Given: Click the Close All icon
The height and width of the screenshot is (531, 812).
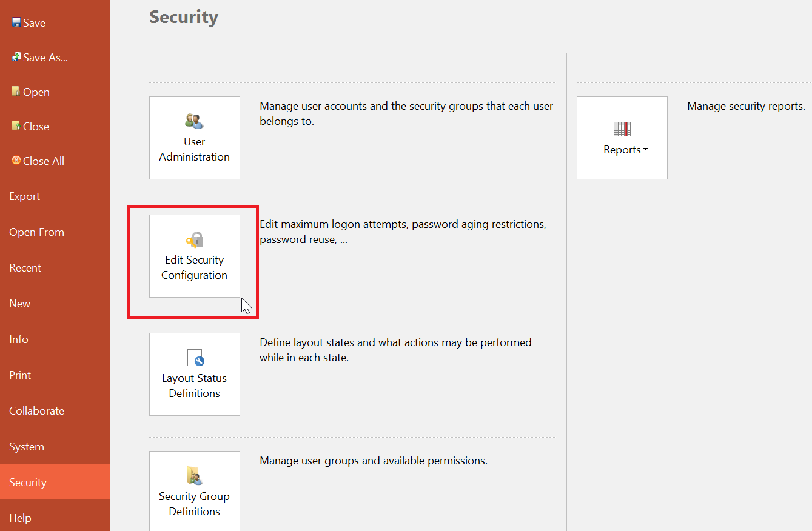Looking at the screenshot, I should 16,161.
